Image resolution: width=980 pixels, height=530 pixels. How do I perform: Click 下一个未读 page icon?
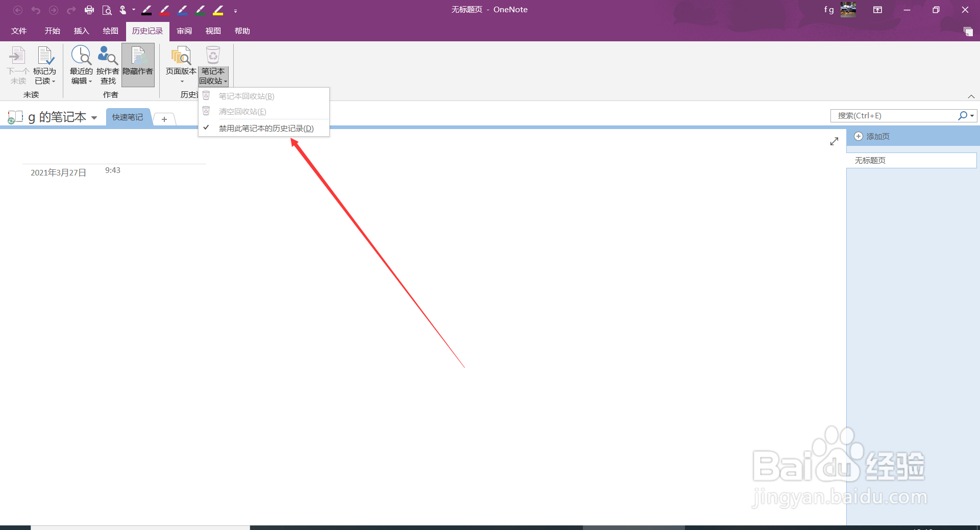coord(18,55)
